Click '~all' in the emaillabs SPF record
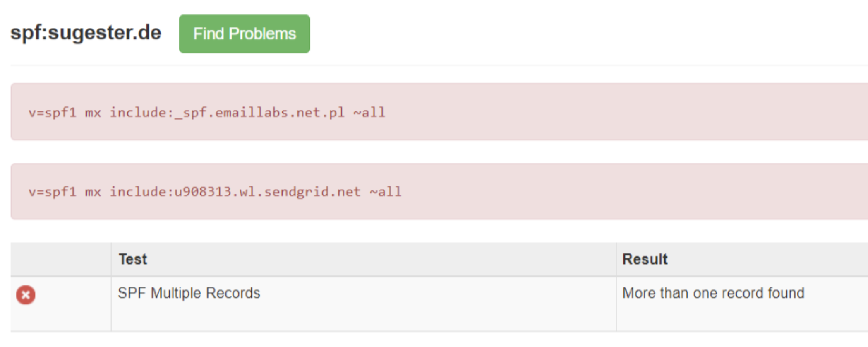The width and height of the screenshot is (868, 347). click(x=369, y=113)
